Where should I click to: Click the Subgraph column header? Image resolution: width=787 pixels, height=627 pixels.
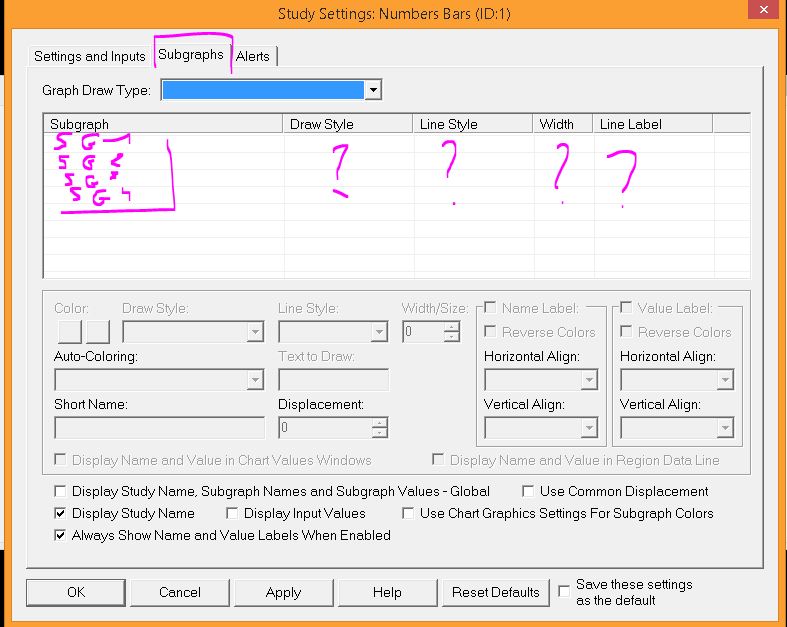pyautogui.click(x=164, y=124)
